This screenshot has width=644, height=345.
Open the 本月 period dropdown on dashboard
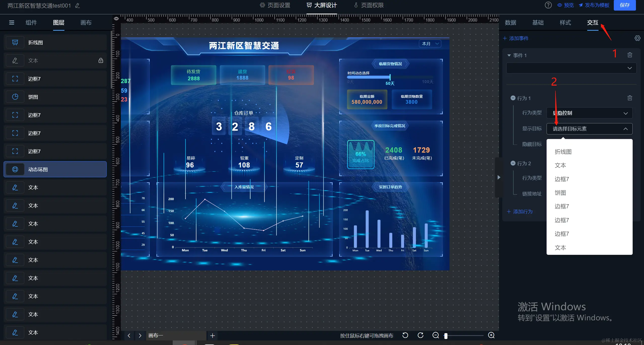tap(430, 44)
